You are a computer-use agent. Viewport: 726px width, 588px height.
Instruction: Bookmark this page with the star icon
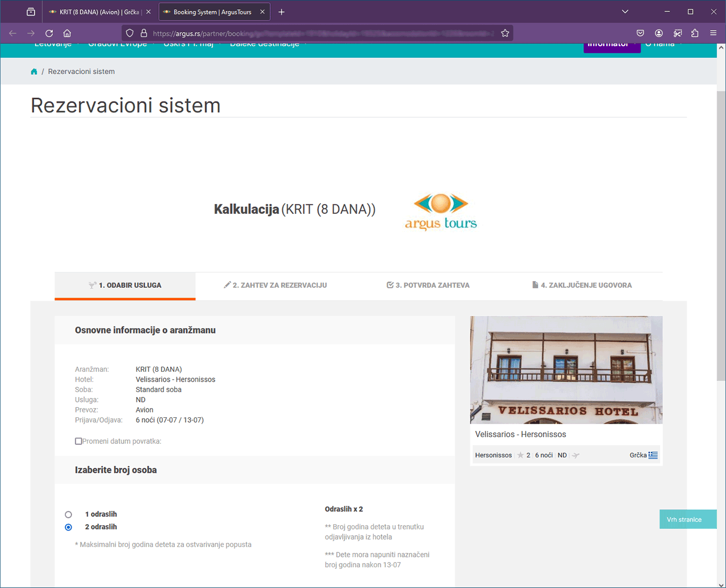pos(505,33)
